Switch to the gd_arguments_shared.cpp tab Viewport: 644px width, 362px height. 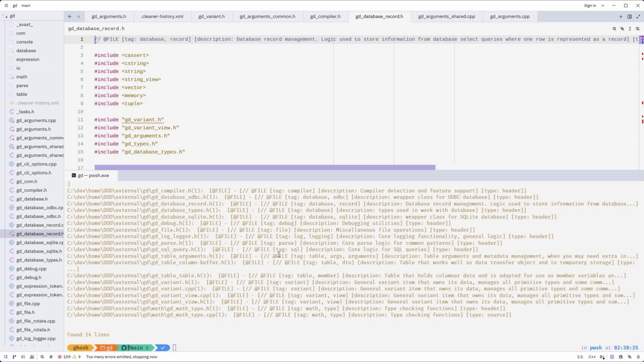[x=446, y=17]
